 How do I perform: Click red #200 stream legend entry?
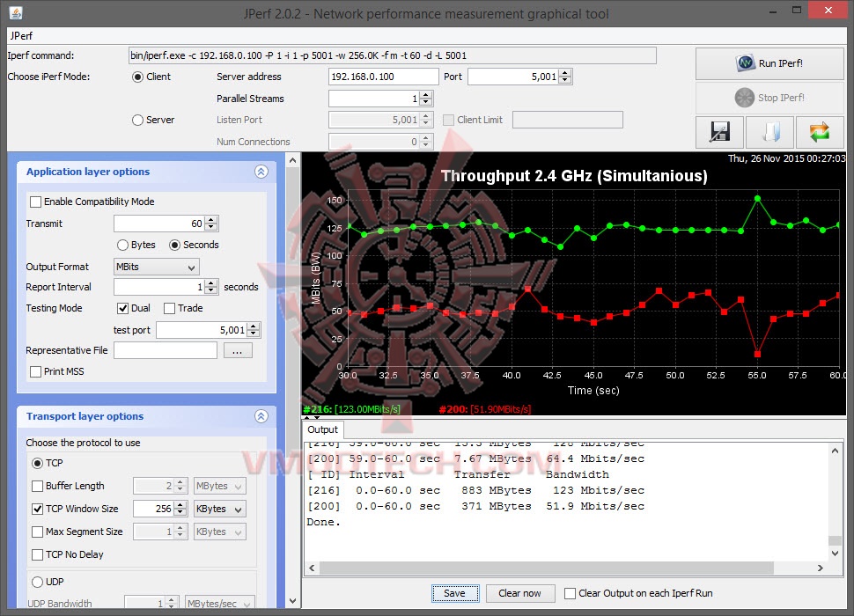485,409
